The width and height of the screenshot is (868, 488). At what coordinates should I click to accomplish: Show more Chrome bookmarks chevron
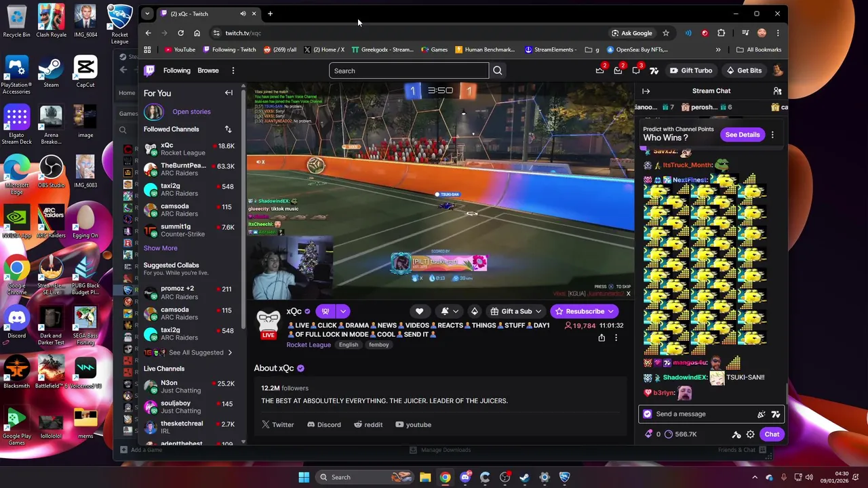(718, 49)
